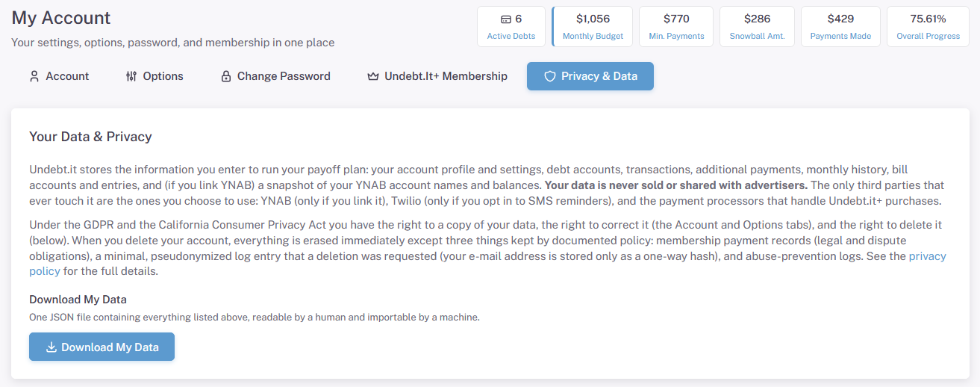The image size is (980, 387).
Task: Click the crown icon for Undebt.It+ Membership
Action: pos(373,76)
